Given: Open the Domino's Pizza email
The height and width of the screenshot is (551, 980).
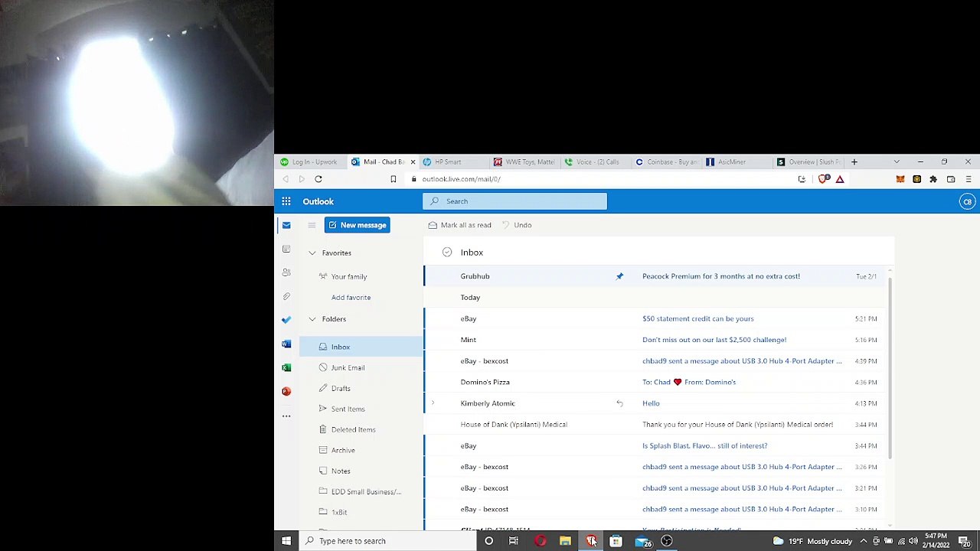Looking at the screenshot, I should (656, 382).
